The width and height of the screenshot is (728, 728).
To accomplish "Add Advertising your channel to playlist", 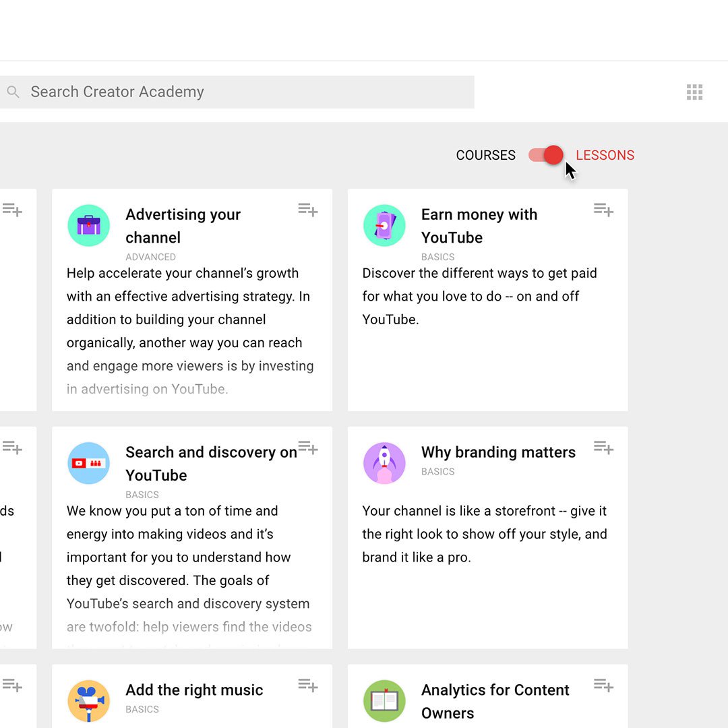I will tap(308, 210).
